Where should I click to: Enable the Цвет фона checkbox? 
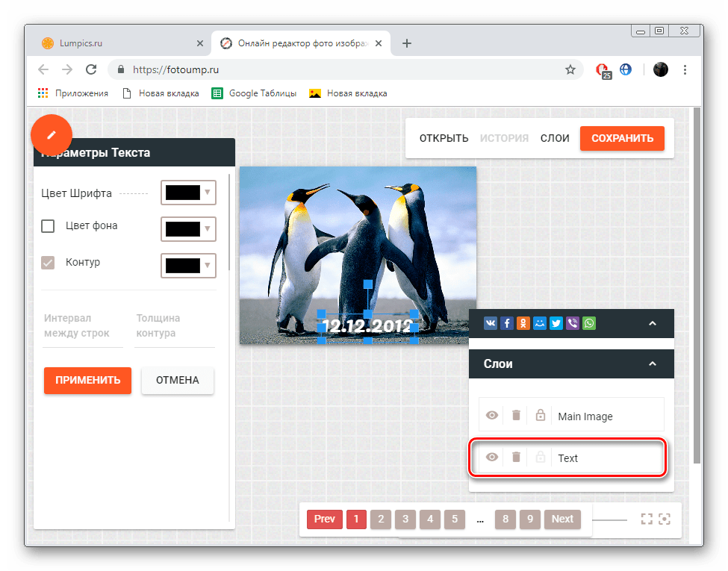48,226
